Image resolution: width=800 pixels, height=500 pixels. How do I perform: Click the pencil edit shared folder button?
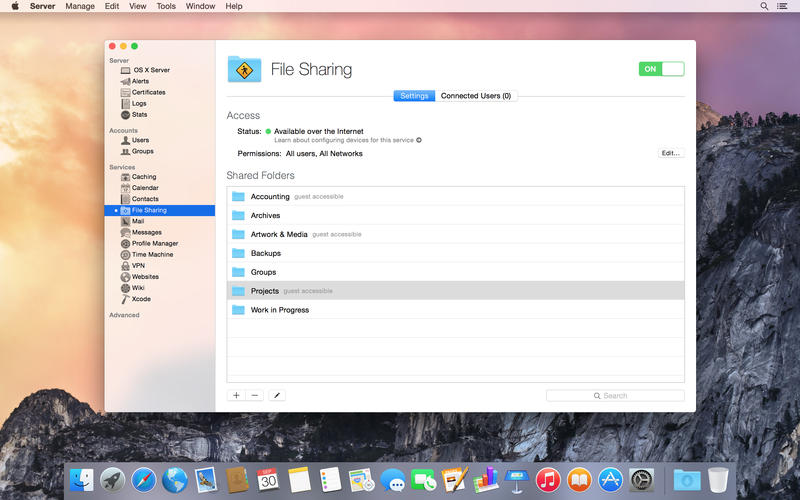(277, 395)
